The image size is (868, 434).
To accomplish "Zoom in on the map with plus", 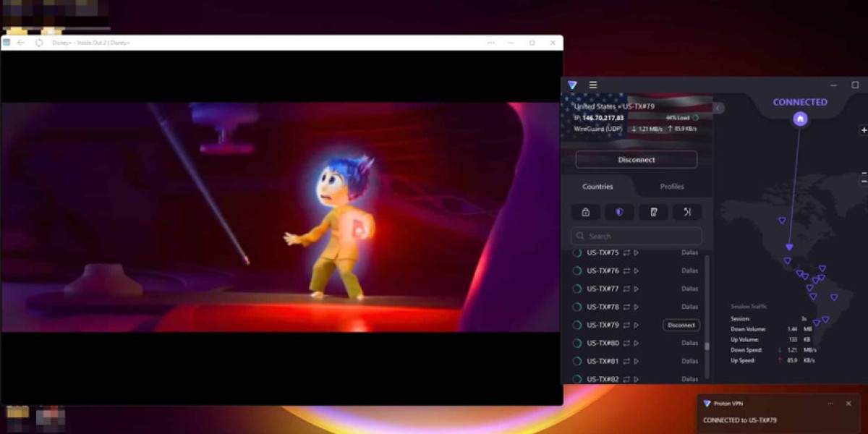I will point(864,131).
